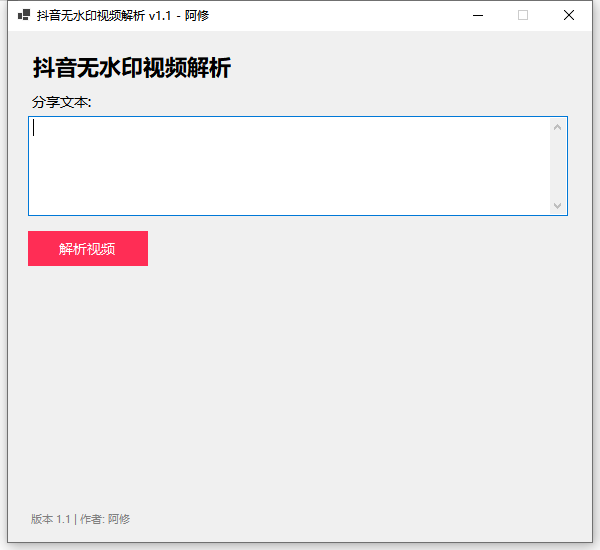Screen dimensions: 600x550
Task: Click the window title 抖音无水印视频解析 v1.1 - 阿修
Action: coord(123,16)
